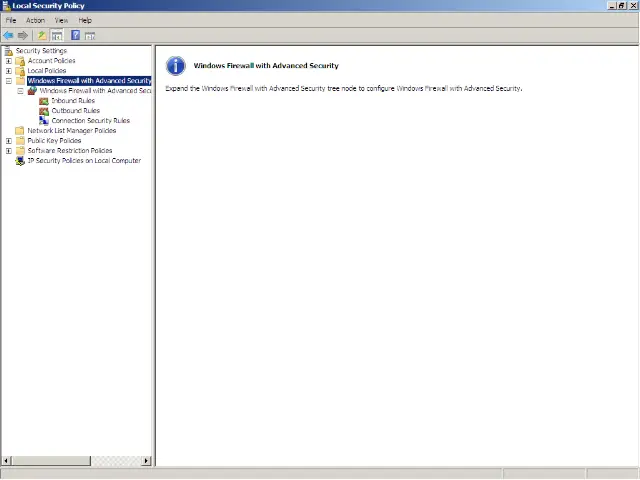The height and width of the screenshot is (480, 640).
Task: Open the Help menu
Action: 85,20
